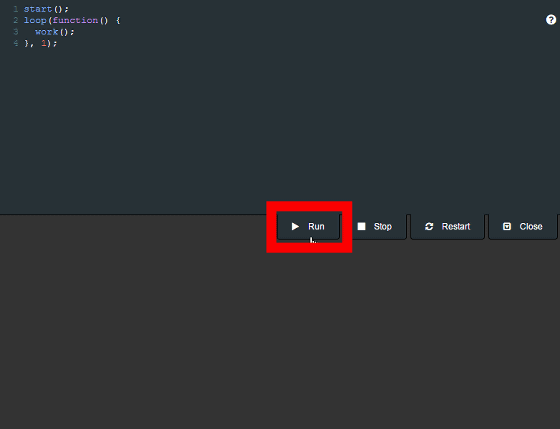Click line number 4 in the gutter

point(16,43)
